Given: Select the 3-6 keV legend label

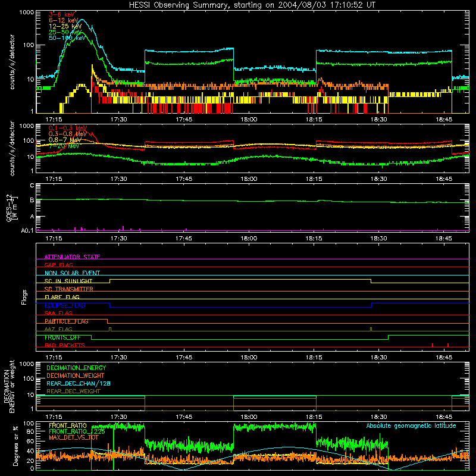Looking at the screenshot, I should 61,14.
